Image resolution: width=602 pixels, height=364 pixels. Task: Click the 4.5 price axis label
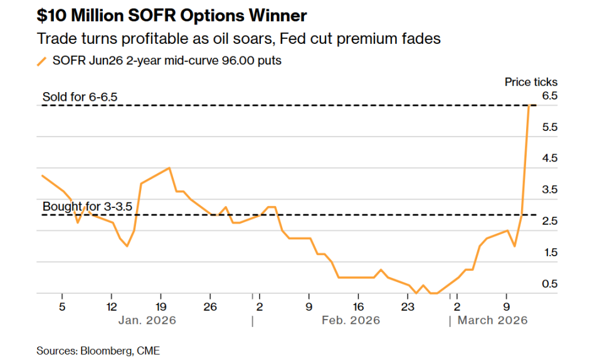549,159
